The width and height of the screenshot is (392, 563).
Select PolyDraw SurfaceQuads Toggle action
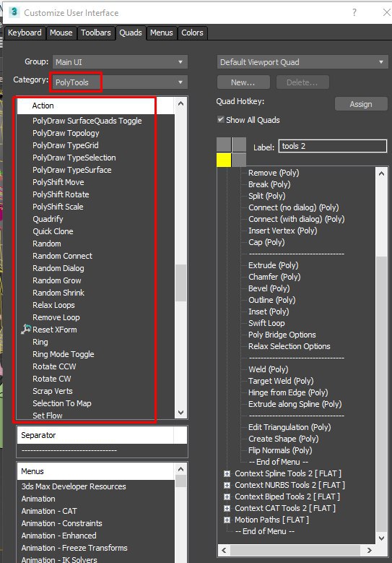pos(87,121)
